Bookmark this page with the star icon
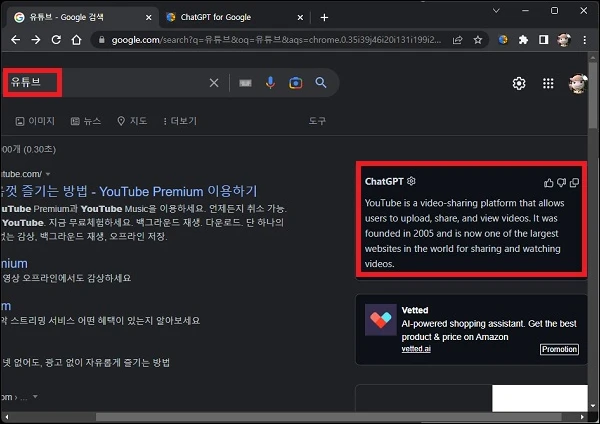The width and height of the screenshot is (600, 424). tap(478, 40)
